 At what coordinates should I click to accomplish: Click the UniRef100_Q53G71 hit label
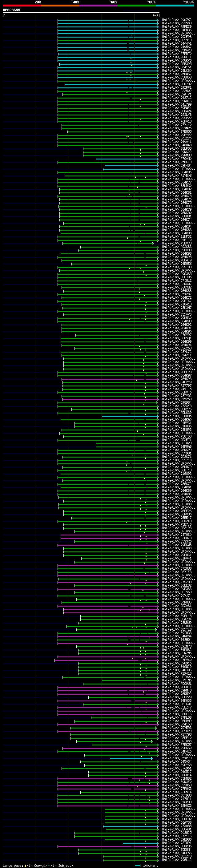point(177,457)
